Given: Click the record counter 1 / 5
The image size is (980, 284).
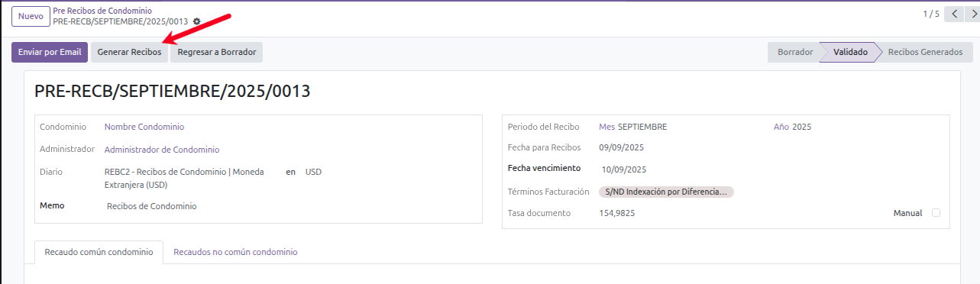Looking at the screenshot, I should 931,14.
